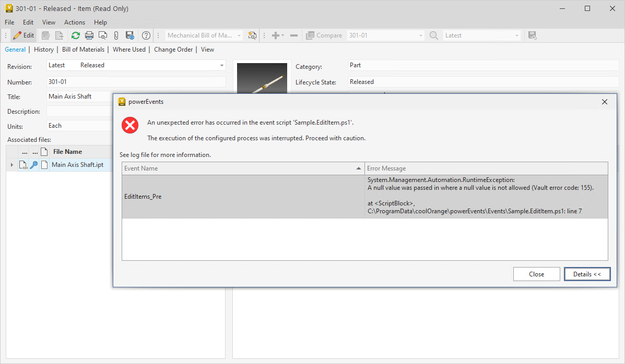Click the document icon in File Name header
Screen dimensions: 625x364
tap(44, 152)
